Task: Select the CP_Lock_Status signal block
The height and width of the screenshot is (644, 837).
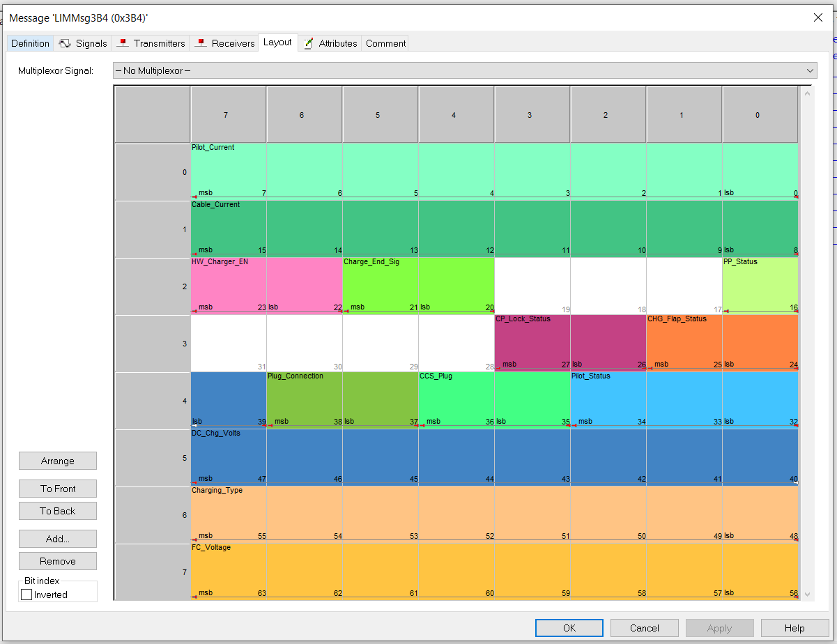Action: pyautogui.click(x=570, y=343)
